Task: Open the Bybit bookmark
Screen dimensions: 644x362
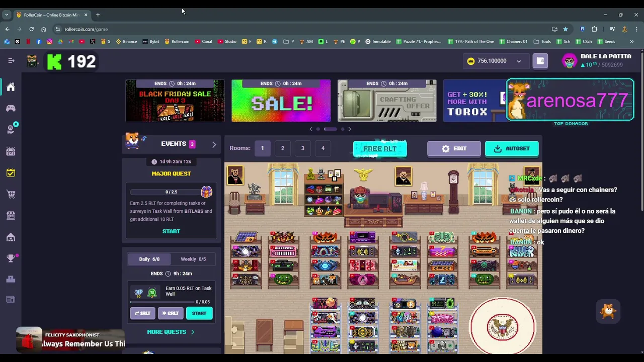Action: tap(150, 41)
